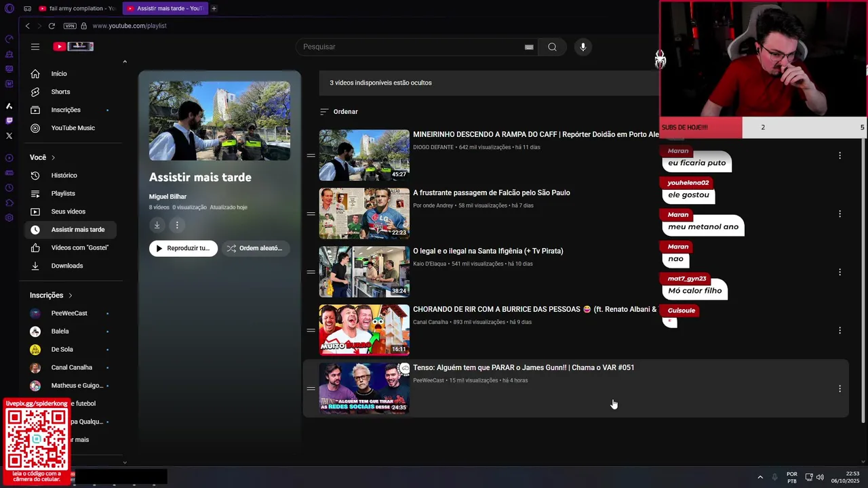Open options menu for MINEIRINHO video

(840, 155)
